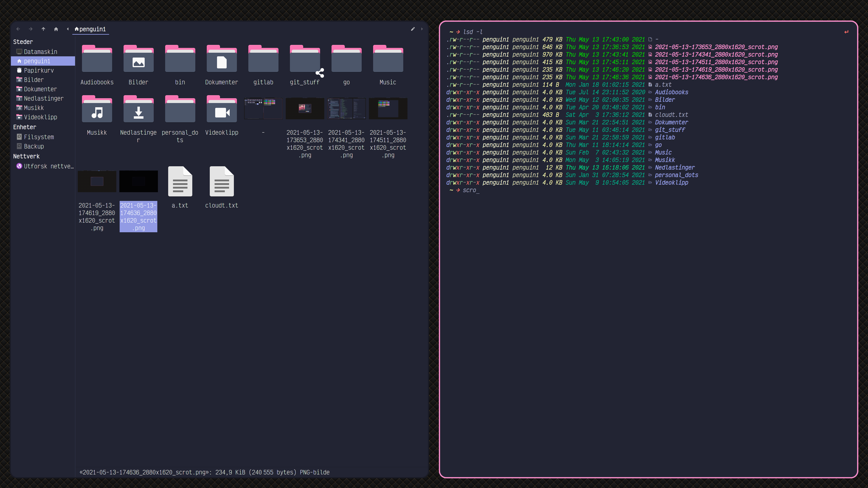Click the 174619 scrot image thumbnail
Image resolution: width=868 pixels, height=488 pixels.
coord(97,182)
